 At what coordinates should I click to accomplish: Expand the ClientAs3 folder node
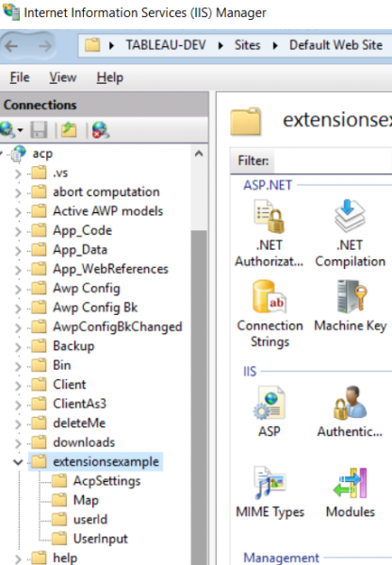[x=18, y=405]
